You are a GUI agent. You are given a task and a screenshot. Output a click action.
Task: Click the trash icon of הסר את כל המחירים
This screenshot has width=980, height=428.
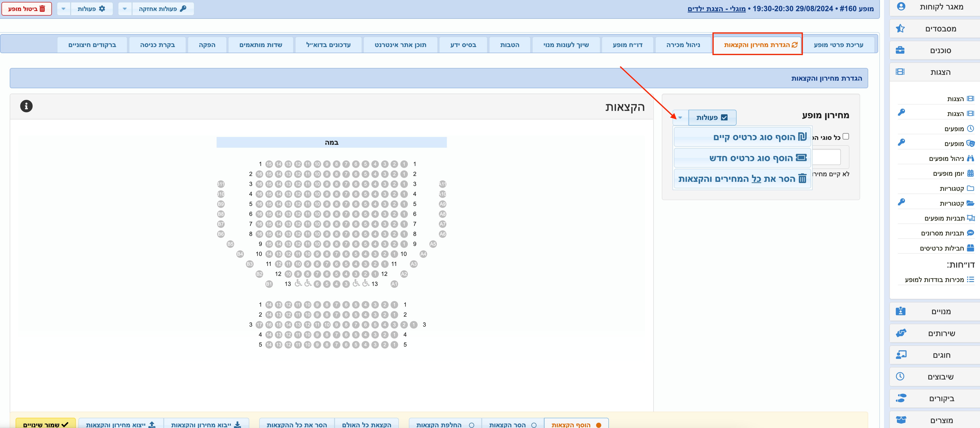click(x=802, y=178)
